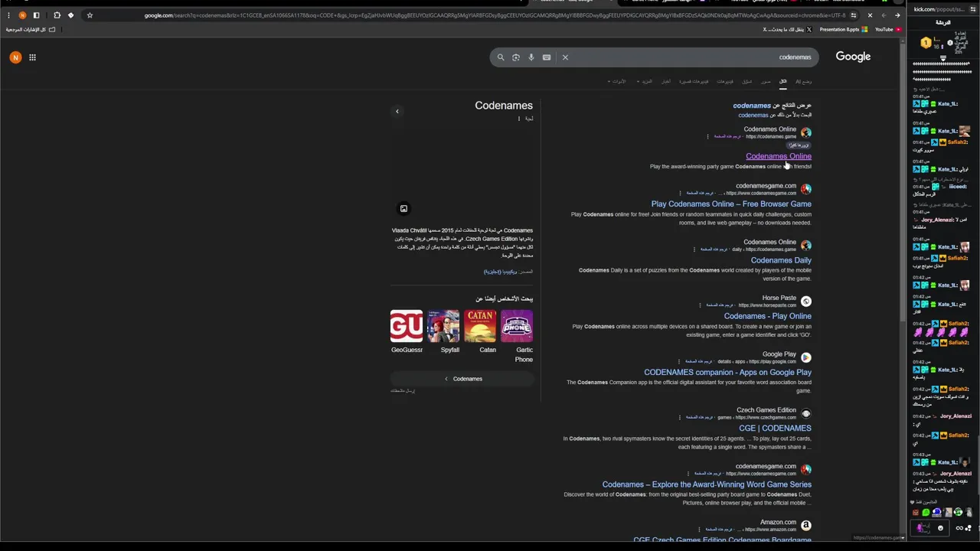The image size is (980, 551).
Task: Open more options for Amazon.com result
Action: 700,530
